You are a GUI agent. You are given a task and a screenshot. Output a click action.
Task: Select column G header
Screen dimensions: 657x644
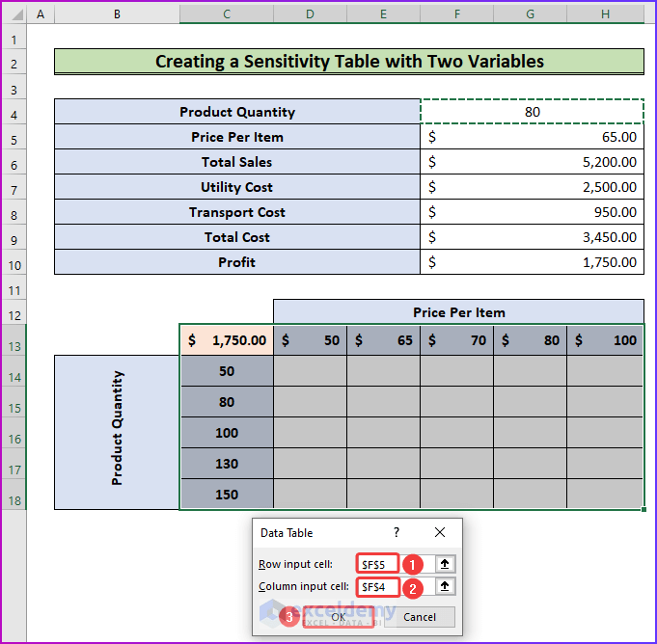[530, 14]
